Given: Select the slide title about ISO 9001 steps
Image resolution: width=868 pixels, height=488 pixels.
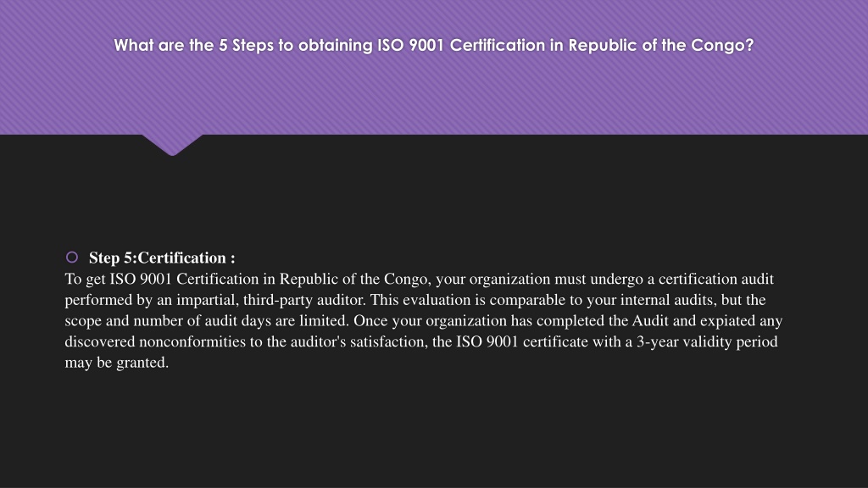Looking at the screenshot, I should pyautogui.click(x=433, y=46).
